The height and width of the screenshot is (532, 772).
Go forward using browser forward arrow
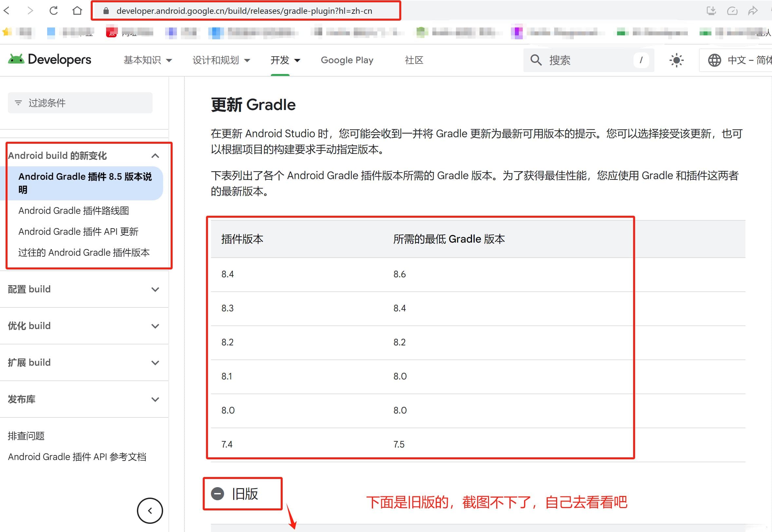coord(30,11)
